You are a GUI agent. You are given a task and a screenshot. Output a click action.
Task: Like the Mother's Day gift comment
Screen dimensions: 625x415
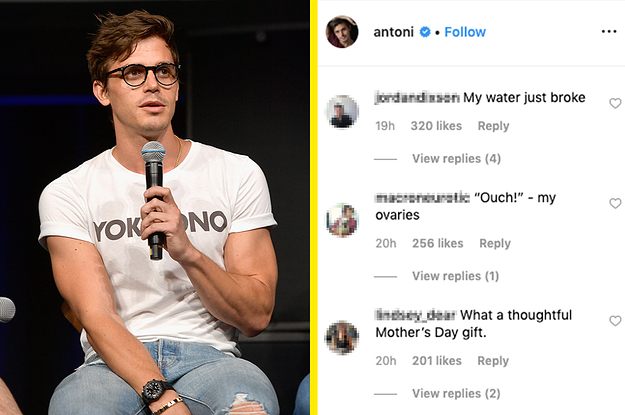tap(615, 321)
